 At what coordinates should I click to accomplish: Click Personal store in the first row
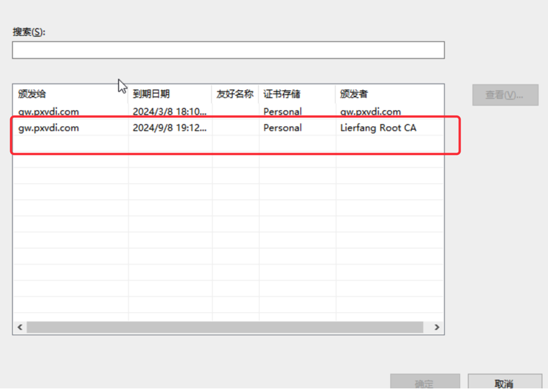[x=283, y=112]
